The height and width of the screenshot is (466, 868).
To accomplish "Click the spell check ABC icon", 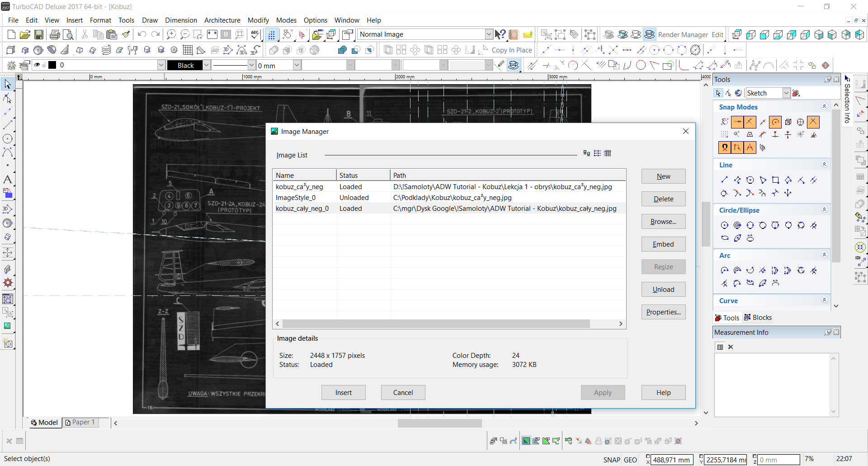I will tap(255, 34).
